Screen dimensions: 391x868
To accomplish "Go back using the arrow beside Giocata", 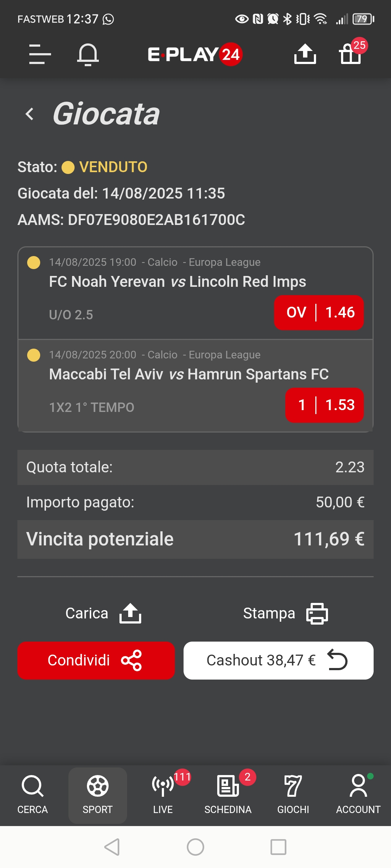I will (x=30, y=114).
